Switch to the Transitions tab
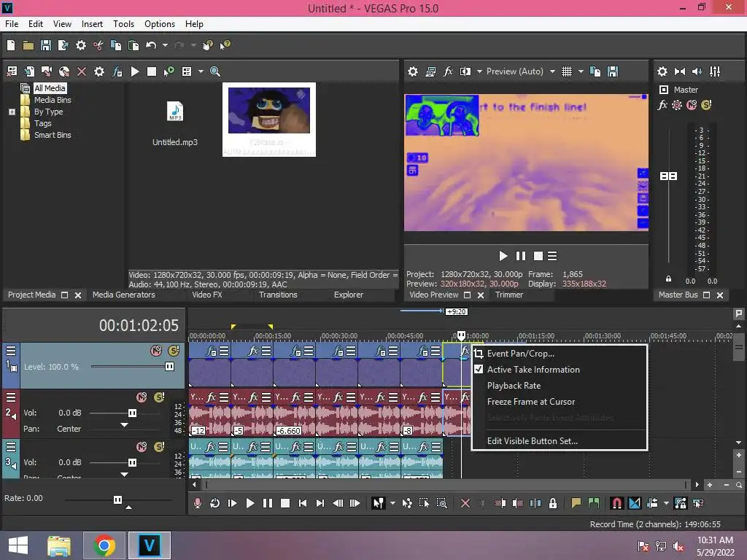The height and width of the screenshot is (560, 747). (x=278, y=295)
